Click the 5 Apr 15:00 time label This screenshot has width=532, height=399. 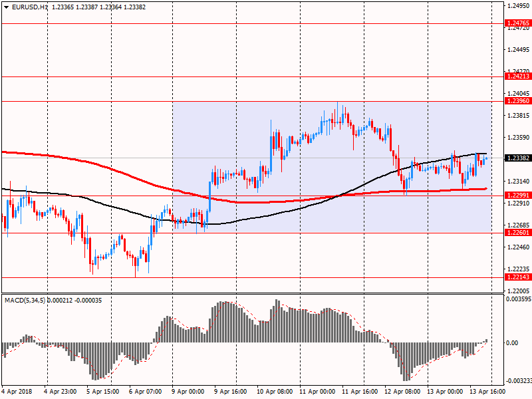coord(103,392)
